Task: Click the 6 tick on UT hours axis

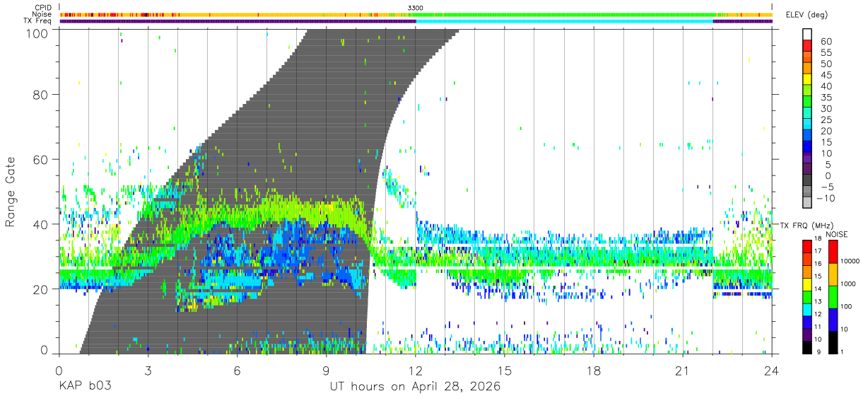Action: point(237,371)
